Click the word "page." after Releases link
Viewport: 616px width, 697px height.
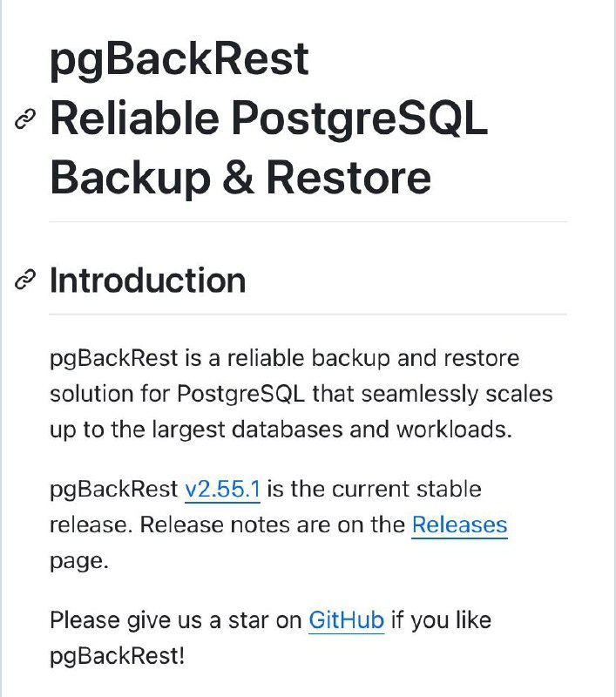point(79,561)
